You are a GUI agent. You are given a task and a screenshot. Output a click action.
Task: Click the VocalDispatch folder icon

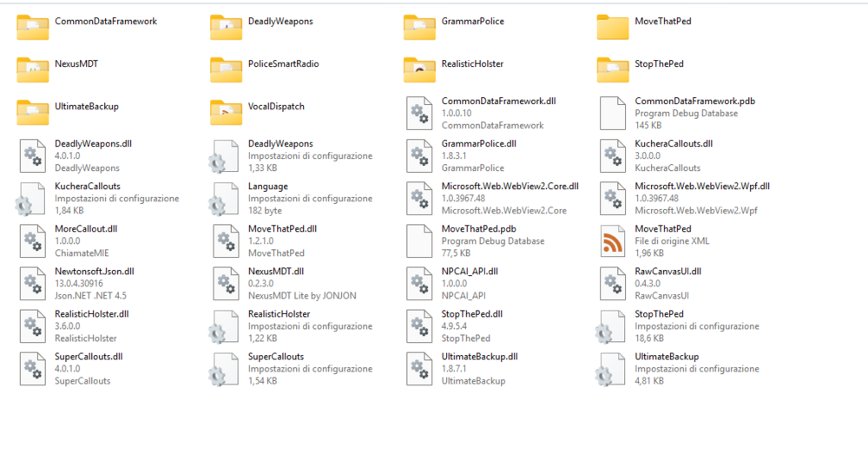click(226, 112)
